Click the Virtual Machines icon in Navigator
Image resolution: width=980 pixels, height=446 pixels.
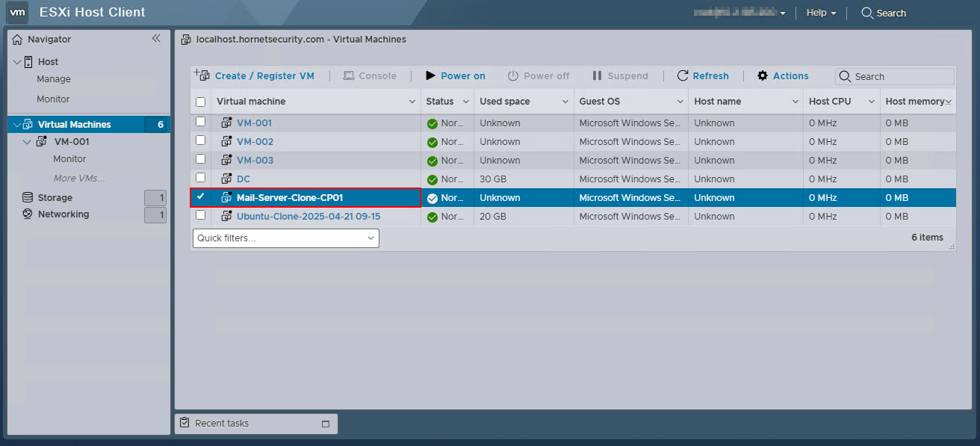click(x=28, y=125)
